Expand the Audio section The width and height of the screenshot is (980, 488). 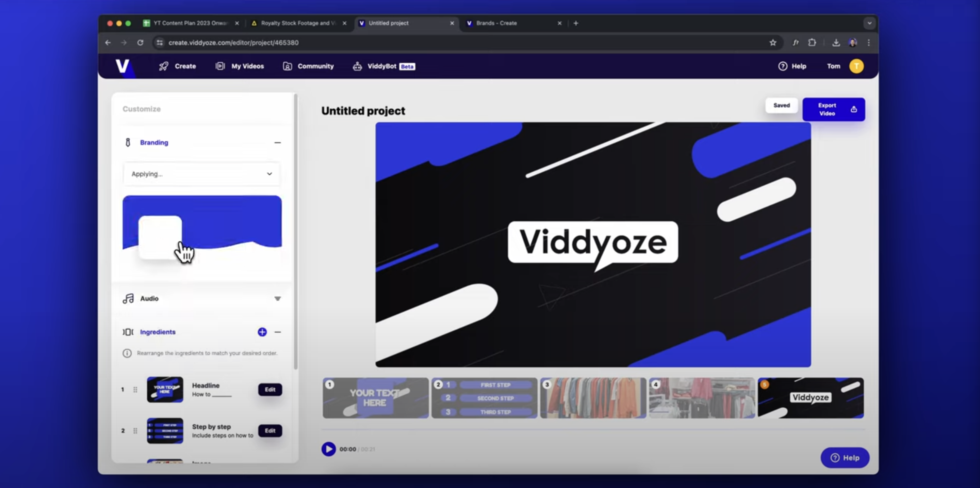278,298
